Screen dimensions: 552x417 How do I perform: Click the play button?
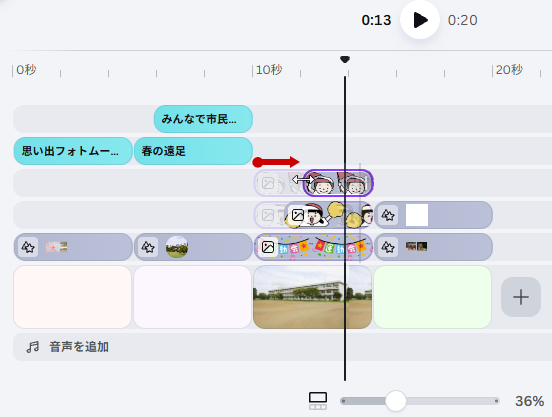point(420,20)
